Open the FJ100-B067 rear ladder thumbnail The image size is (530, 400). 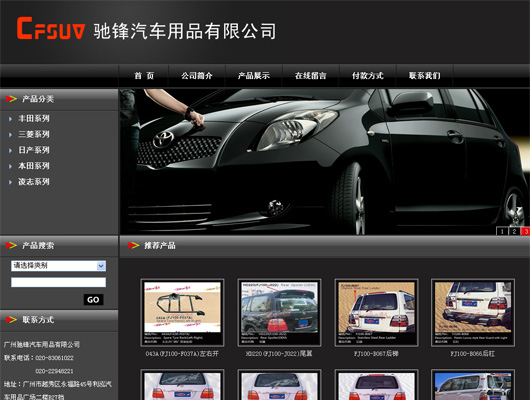click(x=376, y=312)
